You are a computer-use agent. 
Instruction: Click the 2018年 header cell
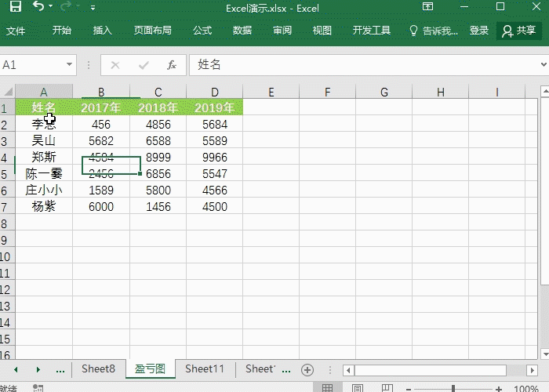[158, 107]
